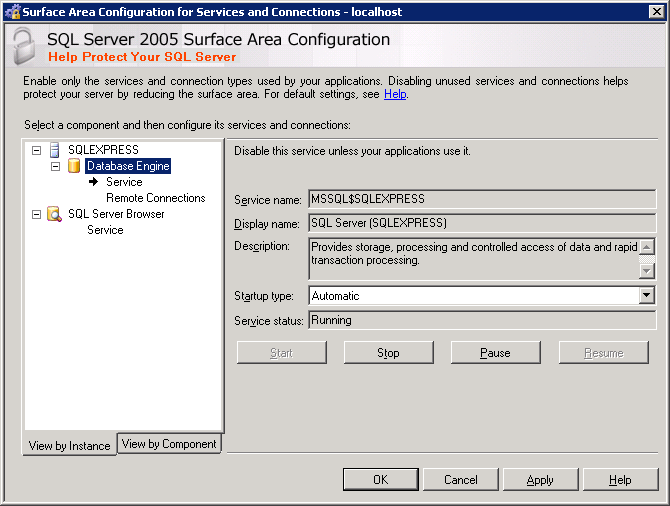This screenshot has height=506, width=670.
Task: Click the Database Engine cylinder icon
Action: 73,166
